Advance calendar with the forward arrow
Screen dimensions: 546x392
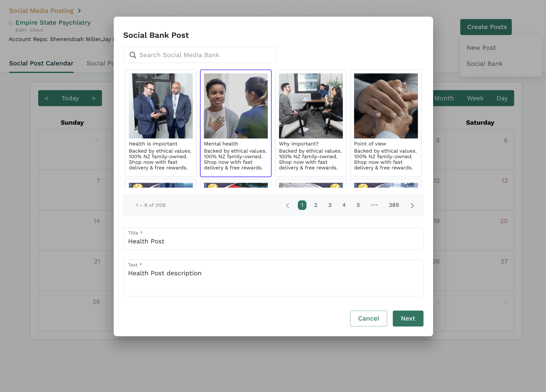94,98
